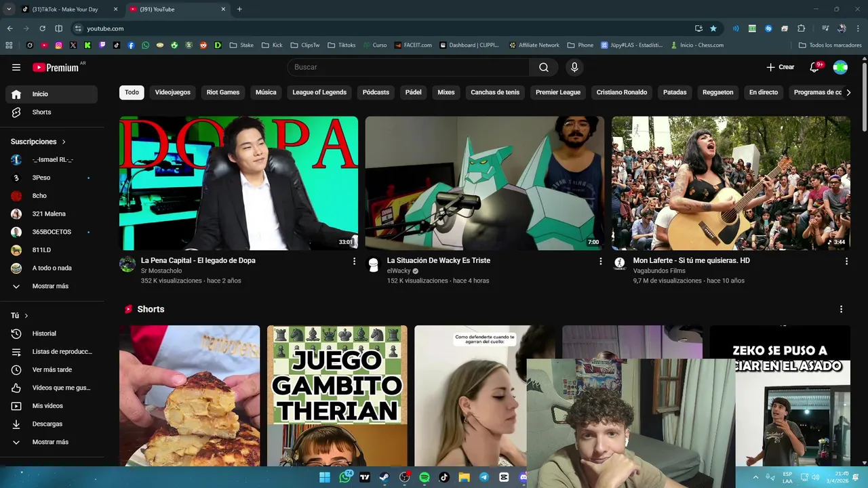The image size is (868, 488).
Task: Open the X (Twitter) bookmark icon
Action: click(x=73, y=45)
